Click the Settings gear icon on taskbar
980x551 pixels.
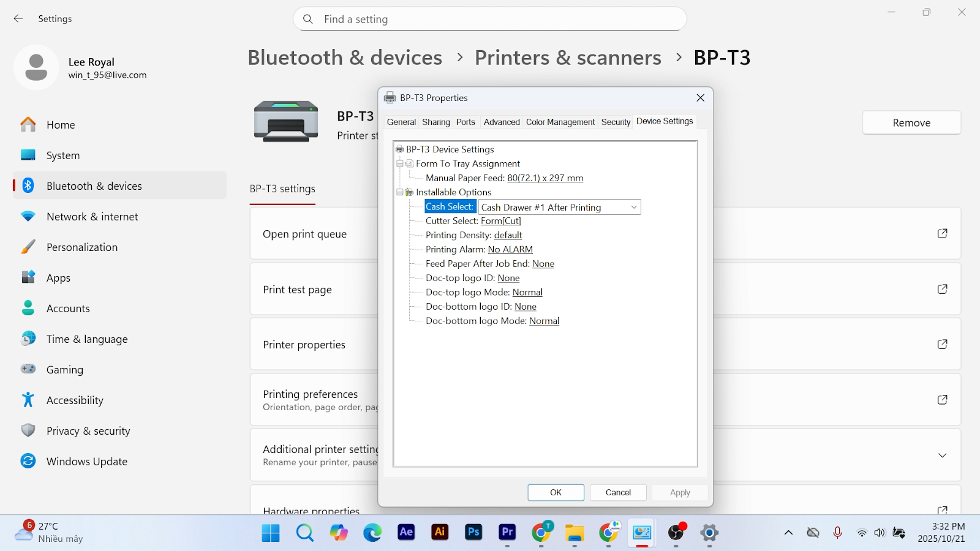pos(709,533)
